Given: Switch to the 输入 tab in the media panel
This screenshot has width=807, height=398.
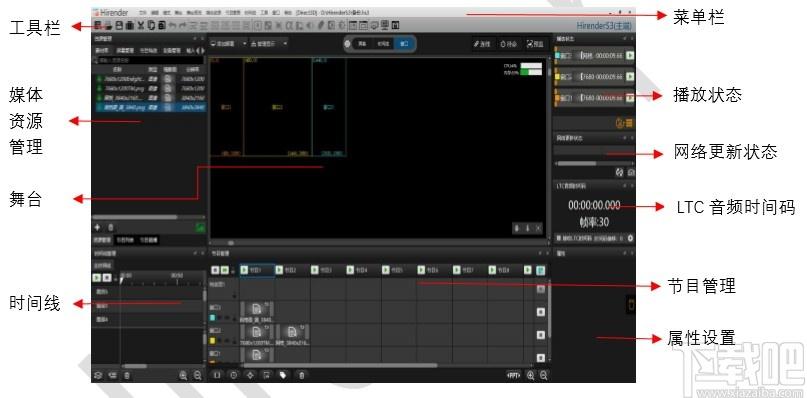Looking at the screenshot, I should tap(190, 51).
